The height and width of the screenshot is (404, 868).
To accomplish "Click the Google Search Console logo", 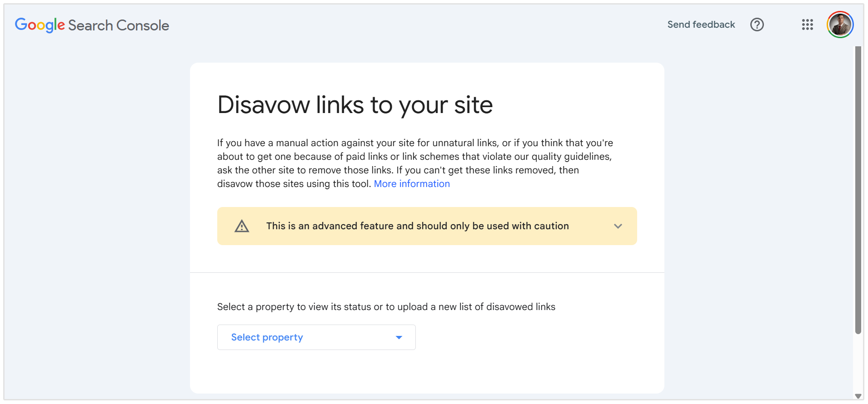I will point(91,25).
